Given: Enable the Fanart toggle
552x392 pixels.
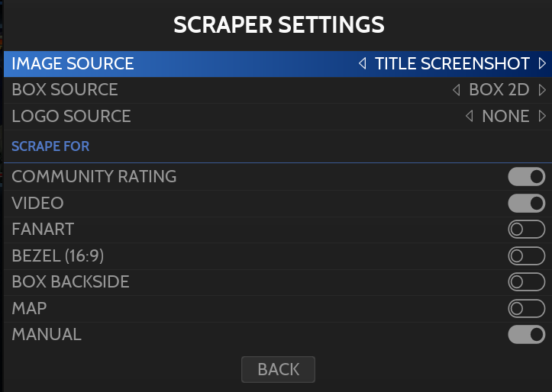Looking at the screenshot, I should coord(527,230).
